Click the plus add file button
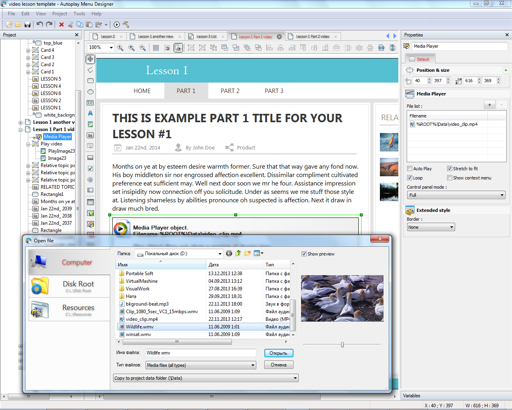Screen dimensions: 512x410 (489, 105)
